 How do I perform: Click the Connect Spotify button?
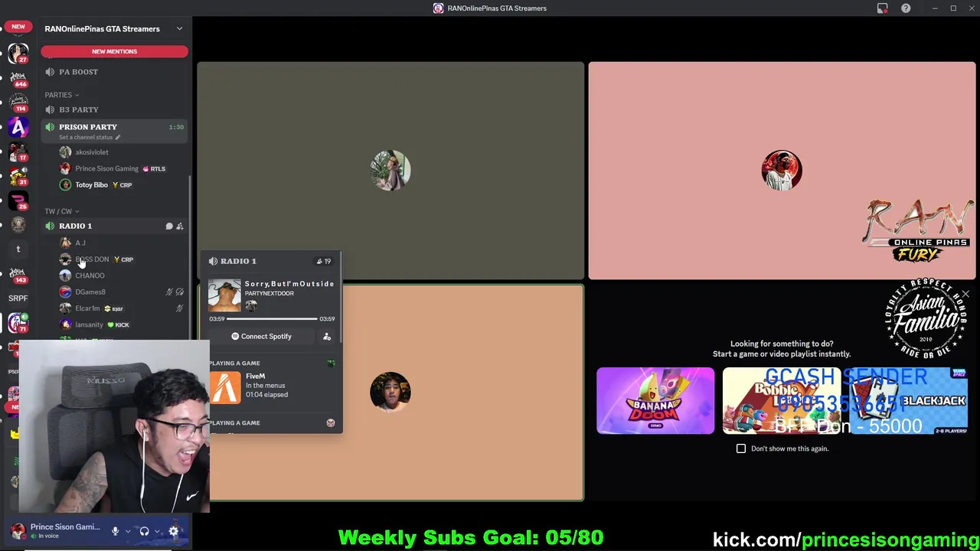(262, 337)
